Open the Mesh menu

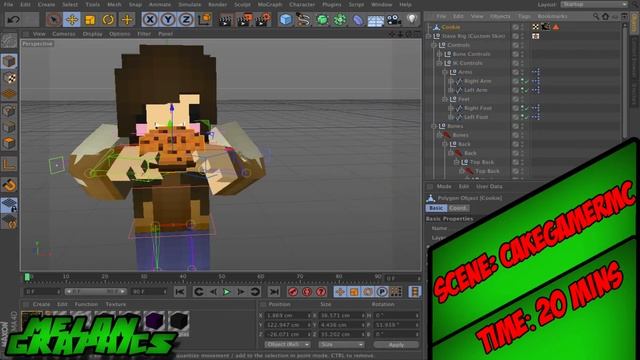coord(114,4)
